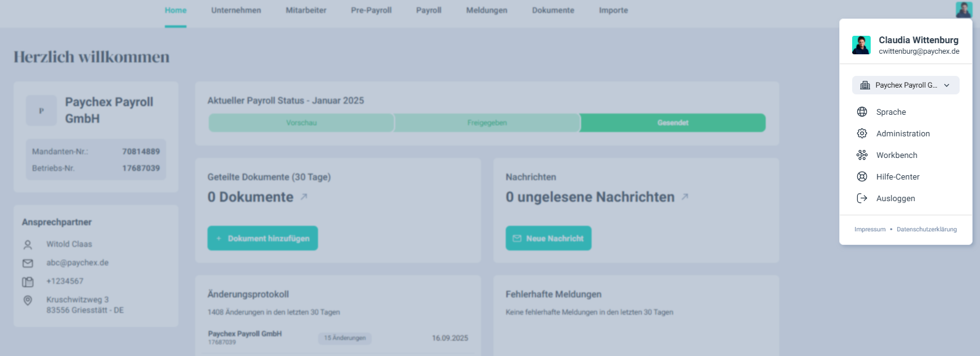This screenshot has width=980, height=356.
Task: Click the Ausloggen logout arrow icon
Action: [862, 198]
